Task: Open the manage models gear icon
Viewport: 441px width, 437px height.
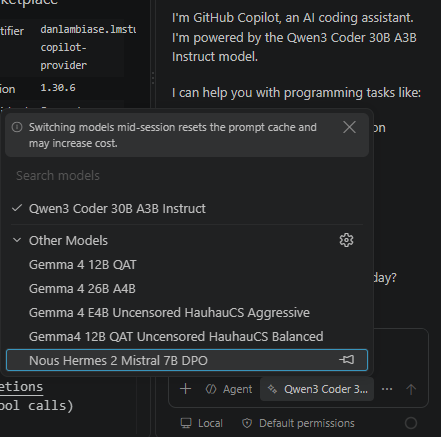Action: [346, 240]
